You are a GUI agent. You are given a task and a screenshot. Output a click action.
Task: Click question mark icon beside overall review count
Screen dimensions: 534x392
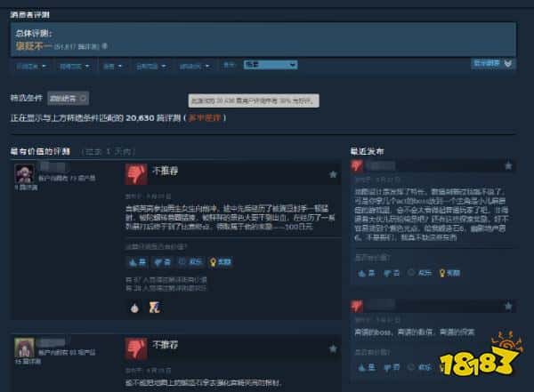coord(105,45)
